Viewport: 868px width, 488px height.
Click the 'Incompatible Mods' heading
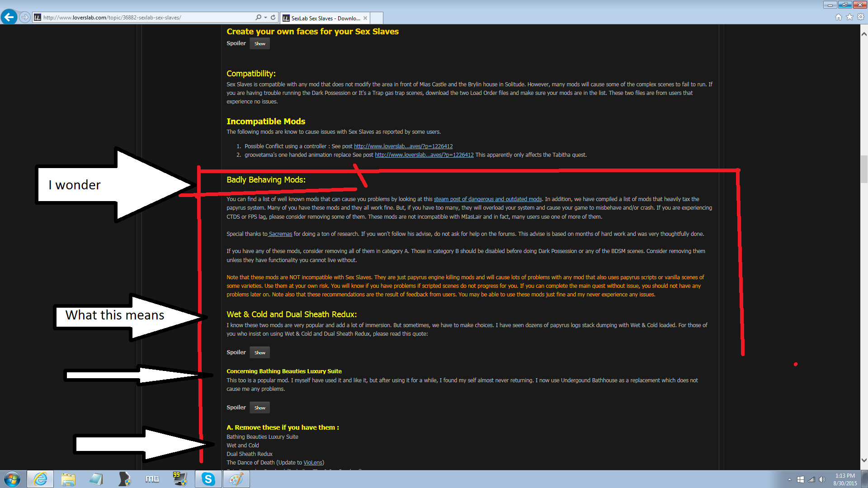click(x=266, y=122)
